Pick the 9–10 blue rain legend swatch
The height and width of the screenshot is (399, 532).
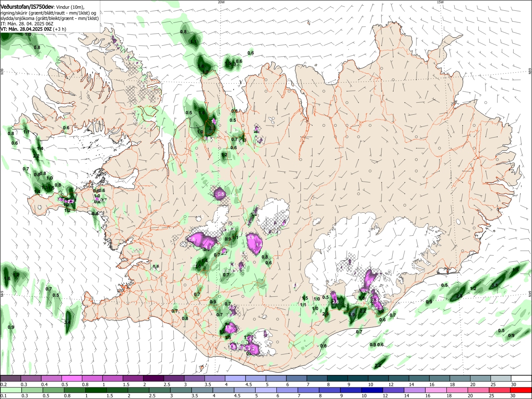point(351,390)
